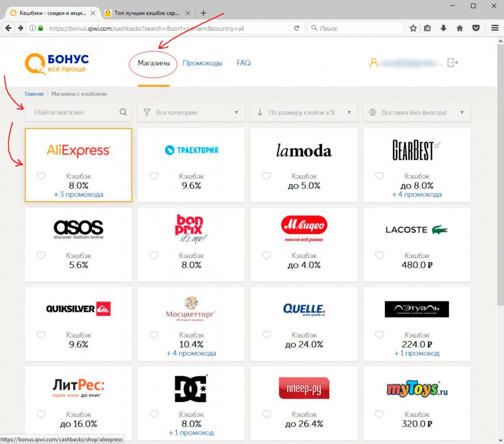
Task: Favorite the Quiksilver store
Action: point(41,334)
